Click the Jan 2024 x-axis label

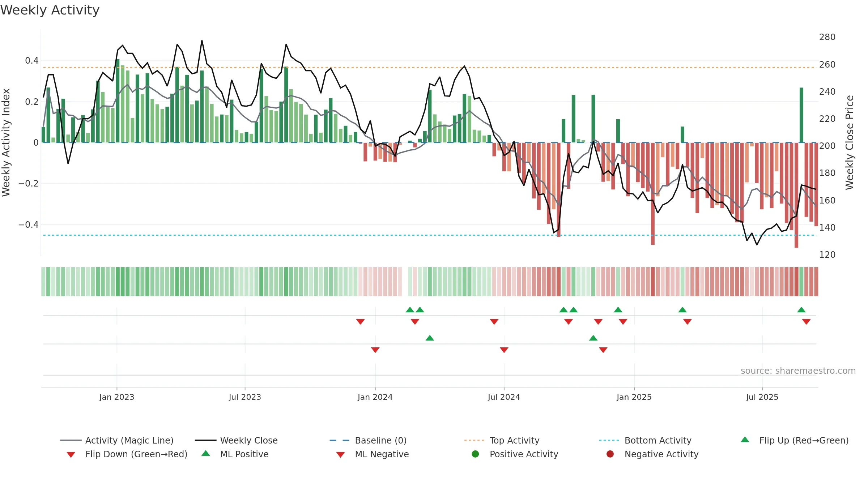(x=375, y=397)
